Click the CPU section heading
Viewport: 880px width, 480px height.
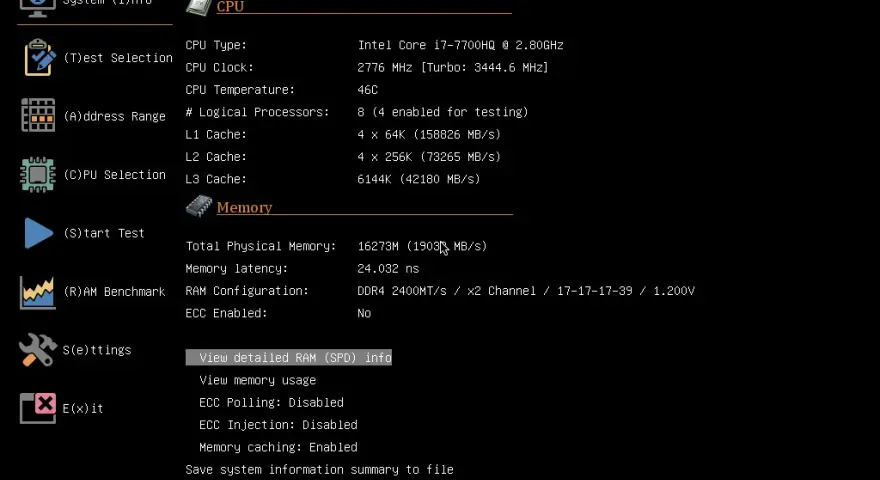[230, 7]
